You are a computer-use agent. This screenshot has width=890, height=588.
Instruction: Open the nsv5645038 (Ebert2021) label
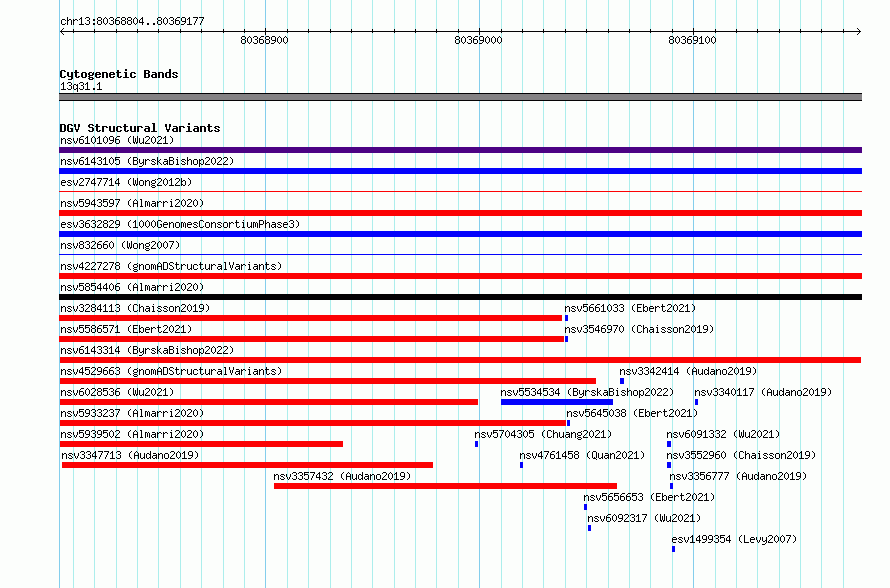tap(632, 413)
